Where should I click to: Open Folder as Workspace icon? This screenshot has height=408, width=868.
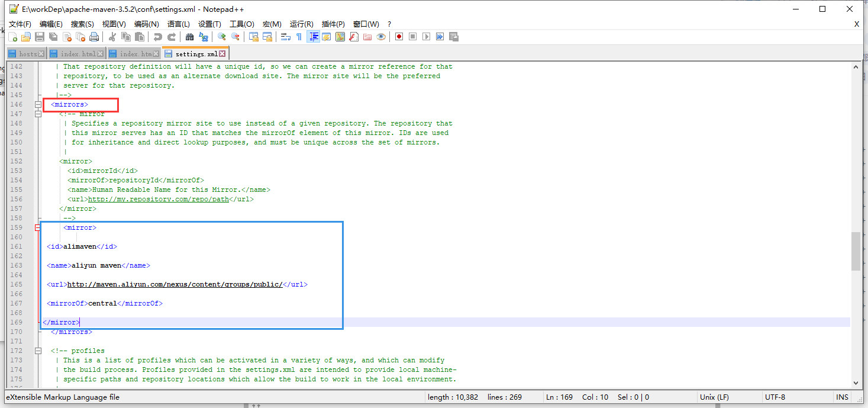pos(367,37)
